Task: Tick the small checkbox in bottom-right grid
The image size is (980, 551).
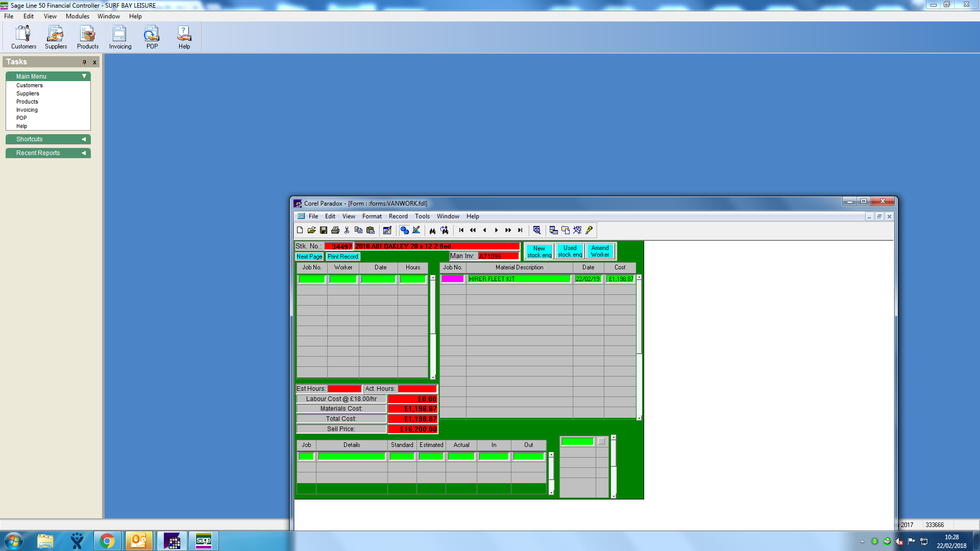Action: tap(601, 441)
